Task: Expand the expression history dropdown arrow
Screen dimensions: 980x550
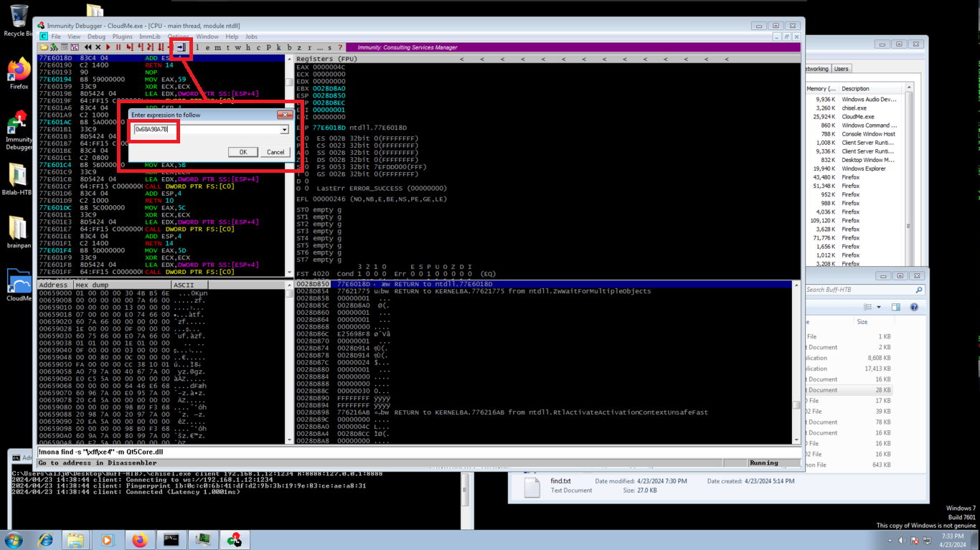Action: pyautogui.click(x=284, y=130)
